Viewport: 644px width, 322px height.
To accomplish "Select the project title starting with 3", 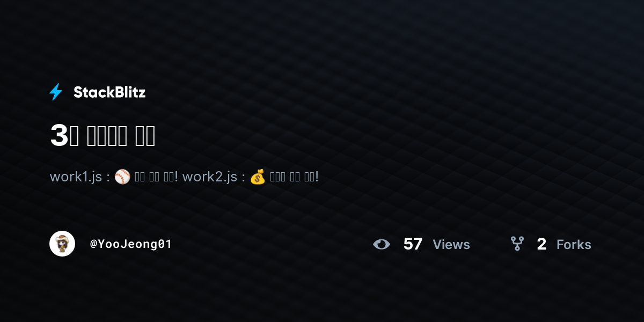I will [103, 135].
